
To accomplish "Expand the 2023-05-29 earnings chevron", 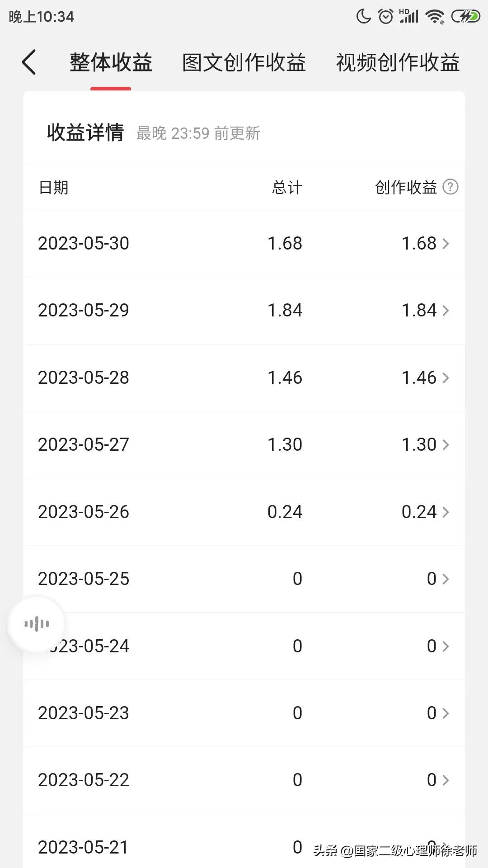I will pyautogui.click(x=446, y=311).
